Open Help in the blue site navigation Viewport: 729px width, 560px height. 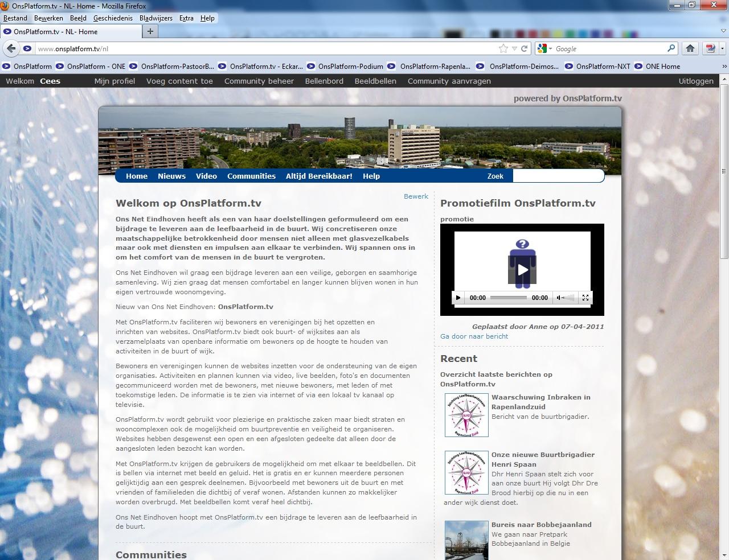(371, 176)
